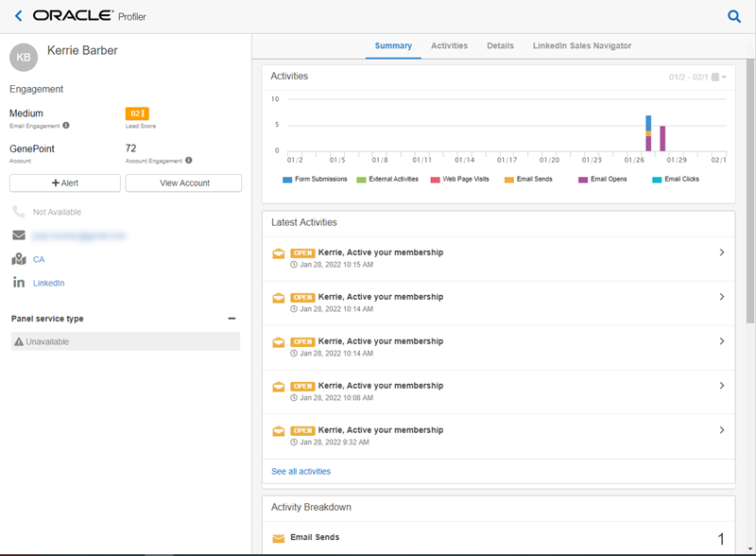Open the CA location link
The width and height of the screenshot is (756, 556).
39,259
